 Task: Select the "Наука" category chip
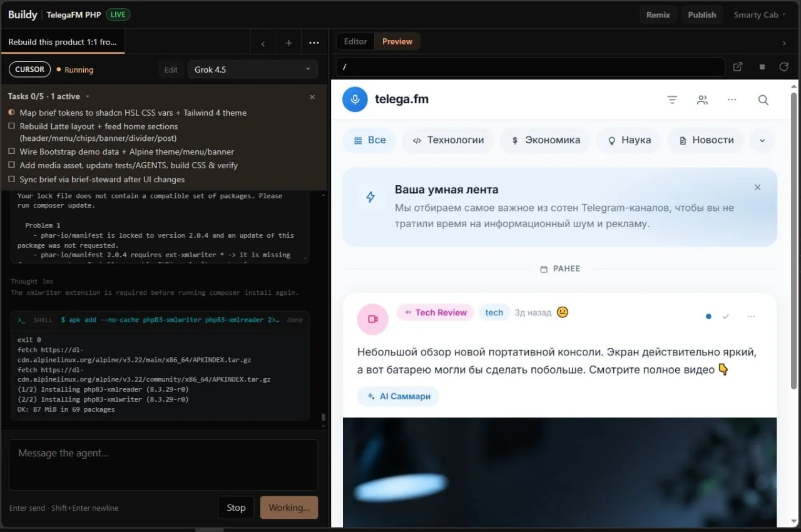pos(629,140)
